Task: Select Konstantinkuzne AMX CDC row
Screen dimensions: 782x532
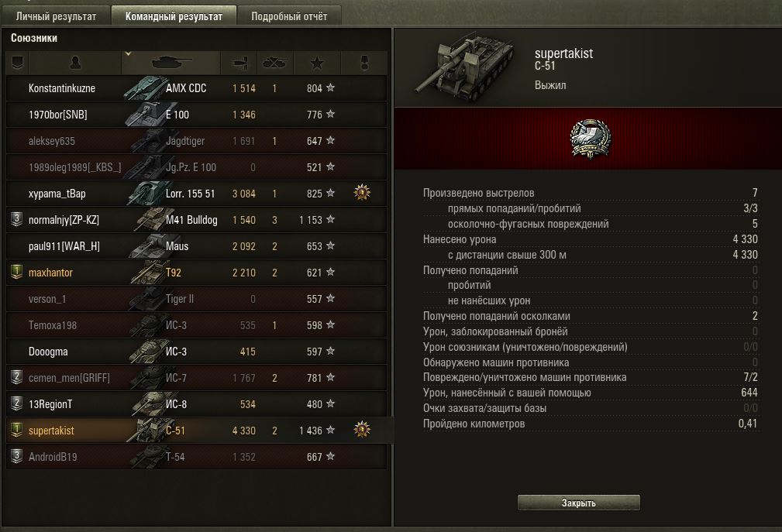Action: click(x=197, y=88)
